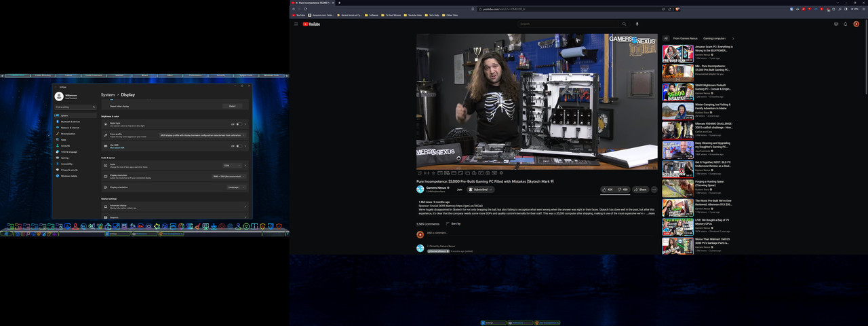
Task: Open the YouTube Create video icon
Action: (836, 24)
